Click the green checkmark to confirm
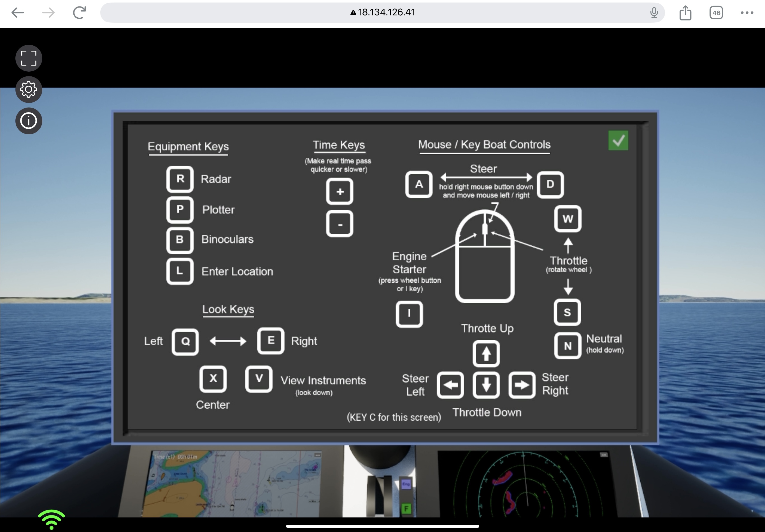Viewport: 765px width, 532px height. click(618, 140)
